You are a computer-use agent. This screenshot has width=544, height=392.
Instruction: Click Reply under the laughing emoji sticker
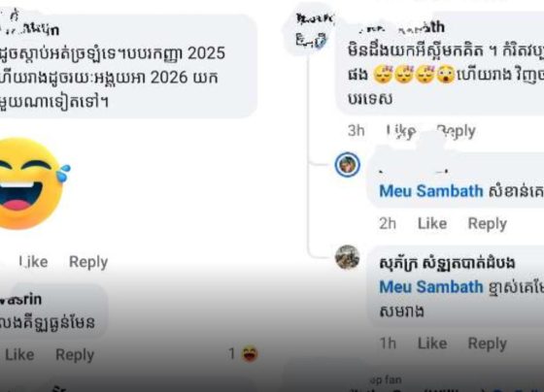click(x=88, y=262)
